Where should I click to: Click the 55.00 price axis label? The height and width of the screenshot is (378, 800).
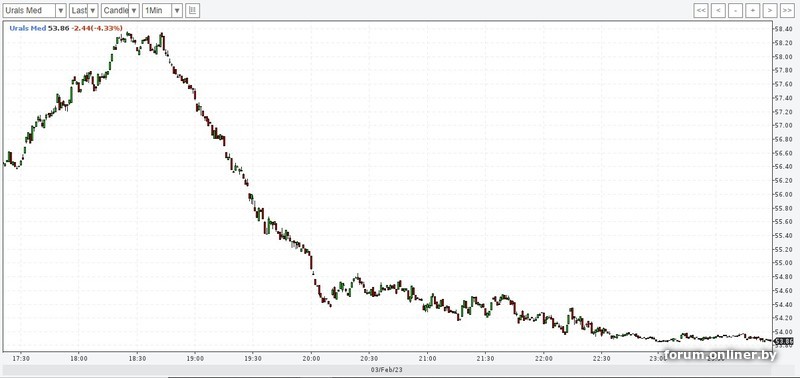(784, 263)
